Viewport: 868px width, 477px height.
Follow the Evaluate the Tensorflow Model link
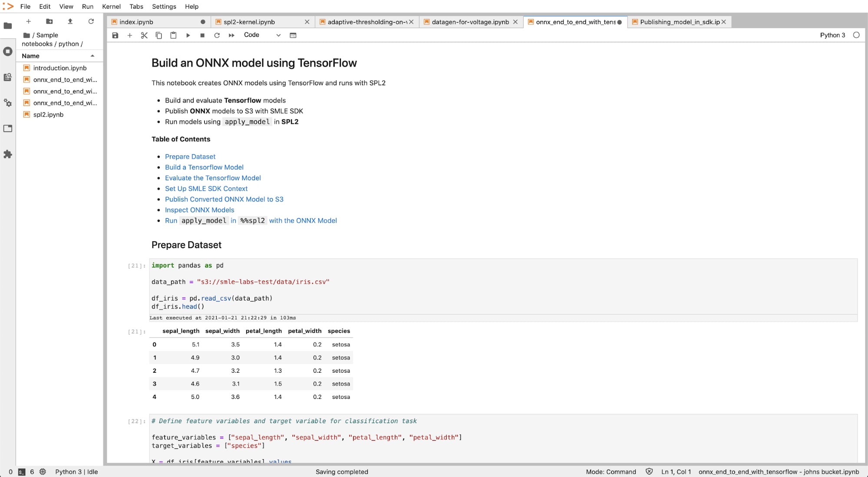click(x=213, y=178)
